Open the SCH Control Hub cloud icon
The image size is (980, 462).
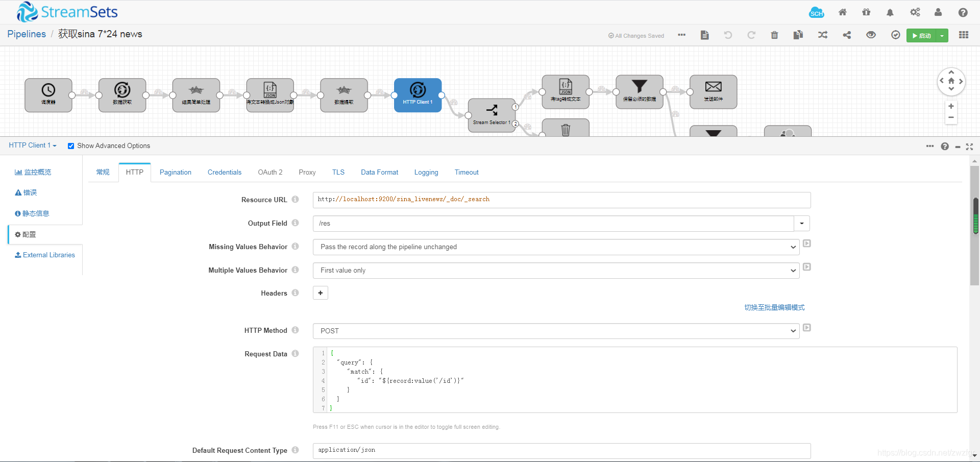click(x=817, y=13)
